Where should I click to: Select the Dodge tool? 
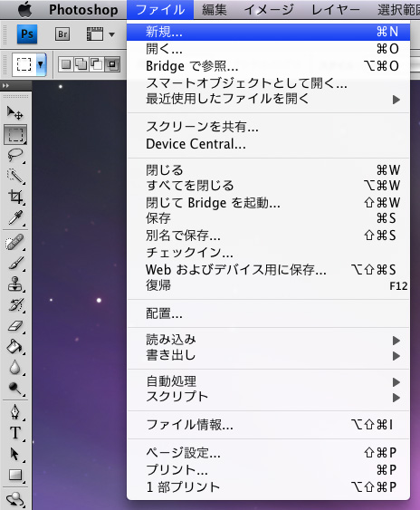pyautogui.click(x=15, y=388)
